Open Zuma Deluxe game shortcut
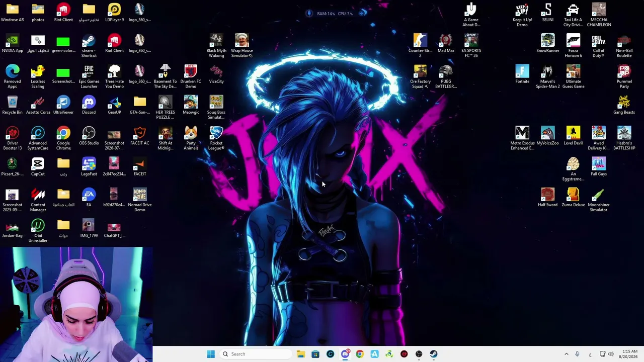Screen dimensions: 644x362 (573, 198)
